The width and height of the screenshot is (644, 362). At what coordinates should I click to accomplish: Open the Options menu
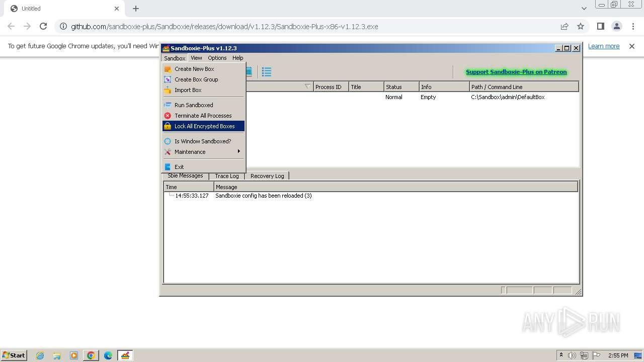click(217, 58)
